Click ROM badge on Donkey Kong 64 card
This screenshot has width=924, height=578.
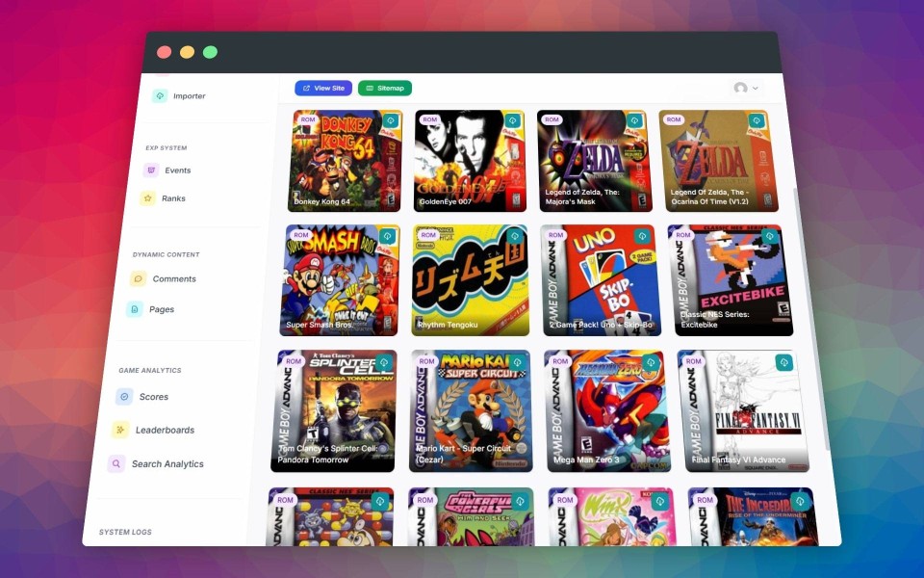[308, 119]
